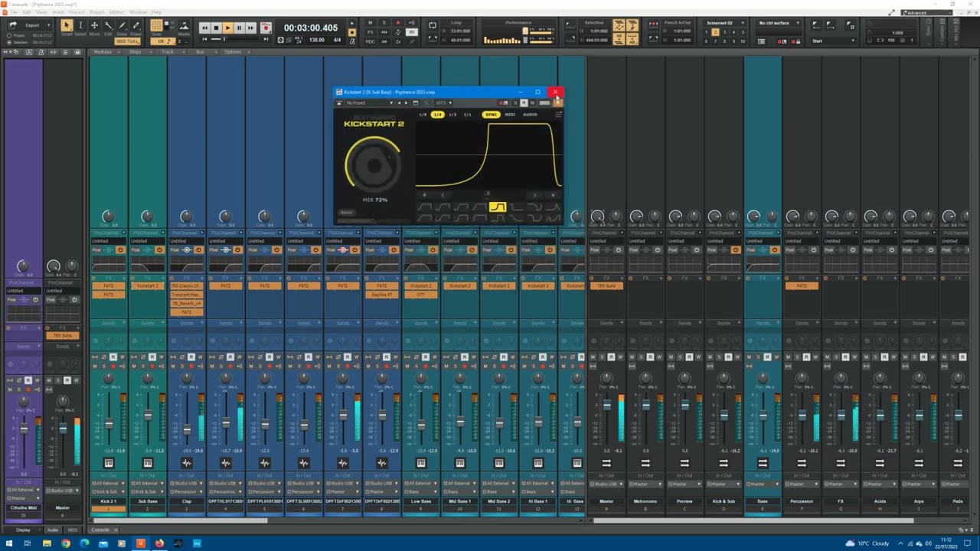Open the Kickstart 2 hamburger menu
The image size is (980, 551).
pos(558,115)
